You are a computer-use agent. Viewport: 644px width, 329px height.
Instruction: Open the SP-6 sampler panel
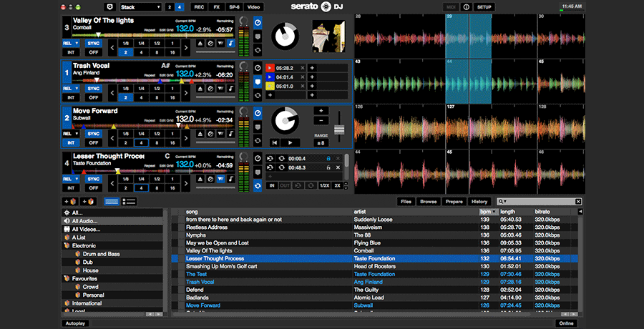[235, 7]
